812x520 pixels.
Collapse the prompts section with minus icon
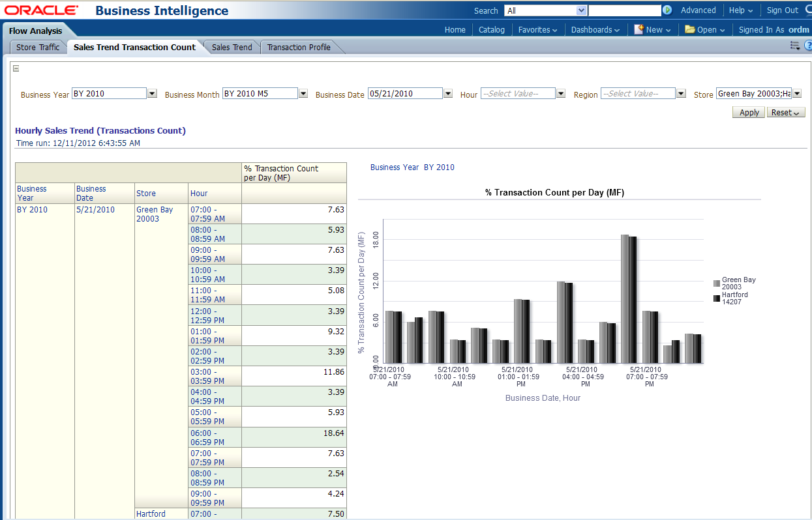(16, 68)
